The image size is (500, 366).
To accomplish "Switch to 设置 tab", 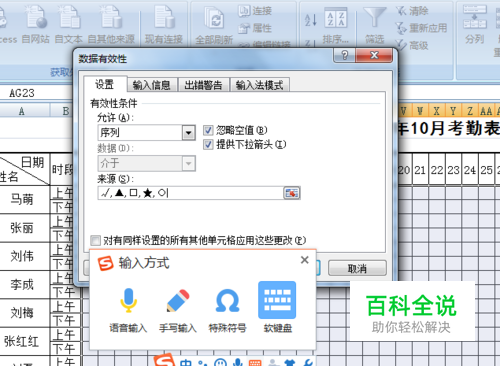I will [105, 84].
